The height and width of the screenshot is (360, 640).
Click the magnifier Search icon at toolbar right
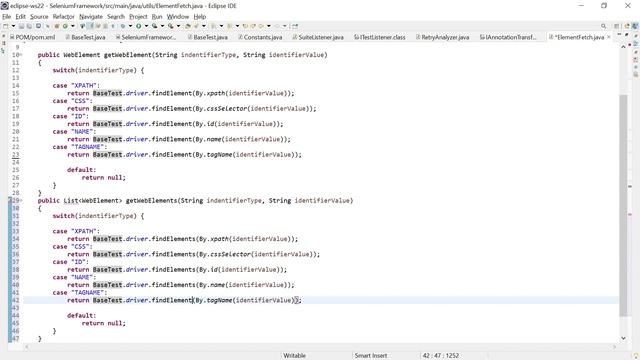click(x=603, y=26)
